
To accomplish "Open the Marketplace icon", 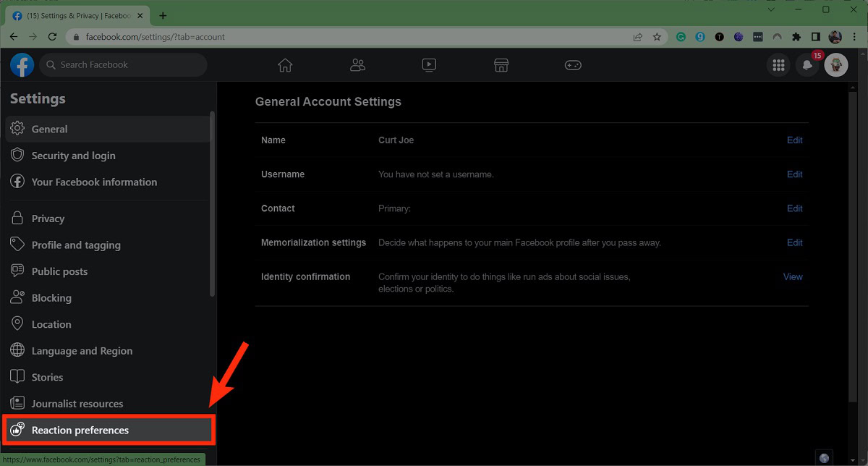I will 501,65.
